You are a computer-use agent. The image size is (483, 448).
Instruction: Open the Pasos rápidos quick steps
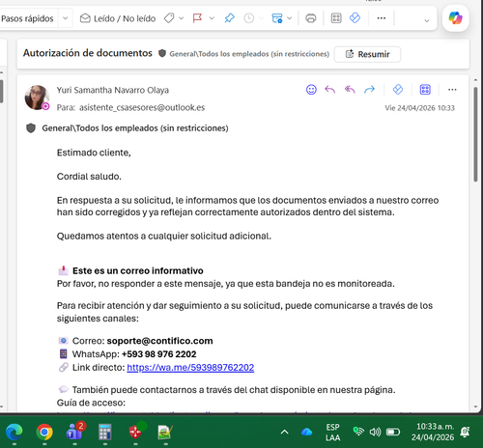pyautogui.click(x=27, y=18)
